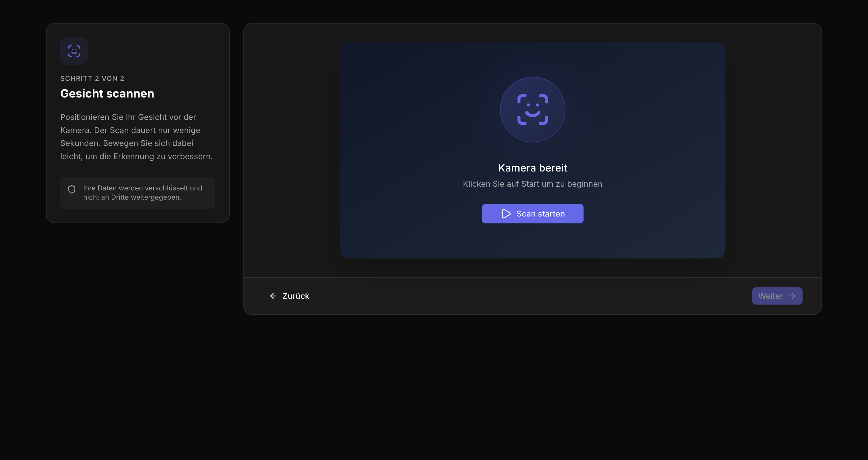The height and width of the screenshot is (460, 868).
Task: Click the 'Kamera bereit' status title
Action: (532, 168)
